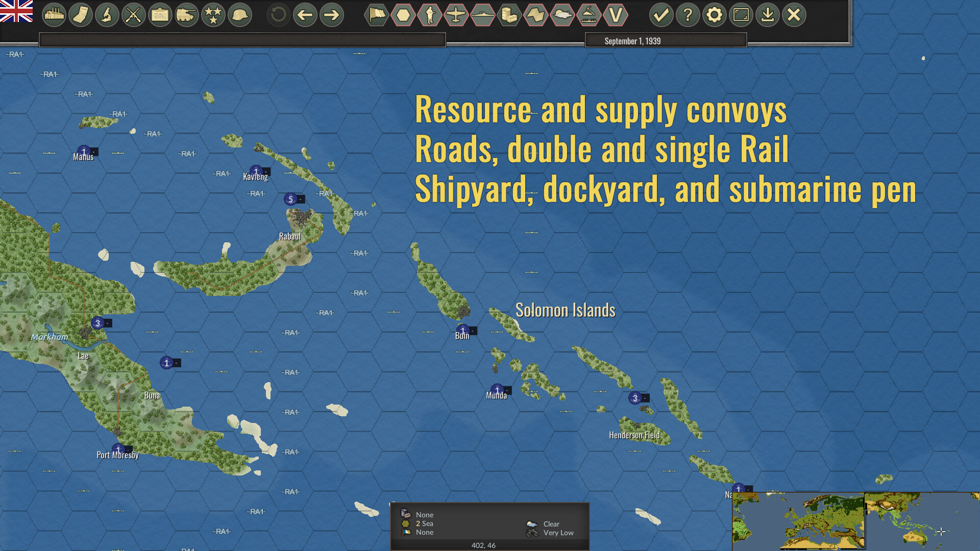Toggle the victory V hex overlay
This screenshot has height=551, width=980.
click(616, 15)
